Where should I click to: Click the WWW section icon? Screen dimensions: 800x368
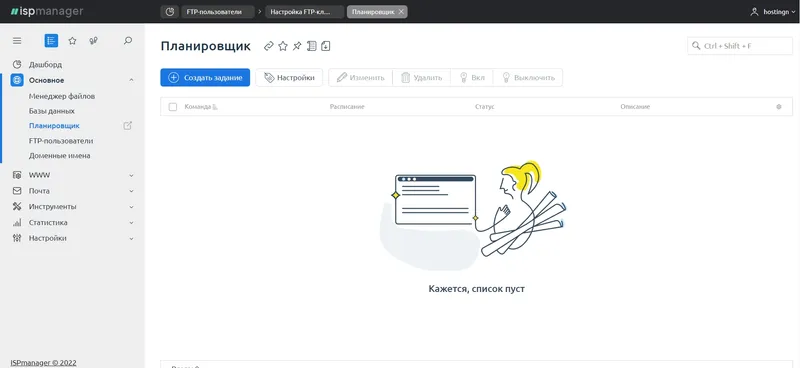pyautogui.click(x=17, y=175)
